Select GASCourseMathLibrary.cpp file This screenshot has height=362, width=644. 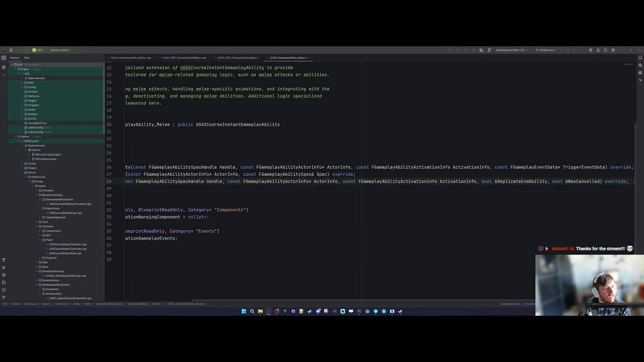[x=65, y=213]
